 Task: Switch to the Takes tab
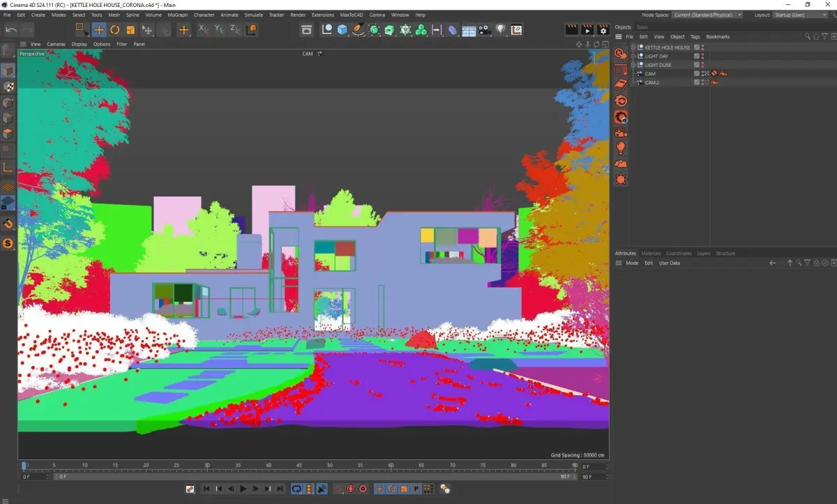point(642,27)
